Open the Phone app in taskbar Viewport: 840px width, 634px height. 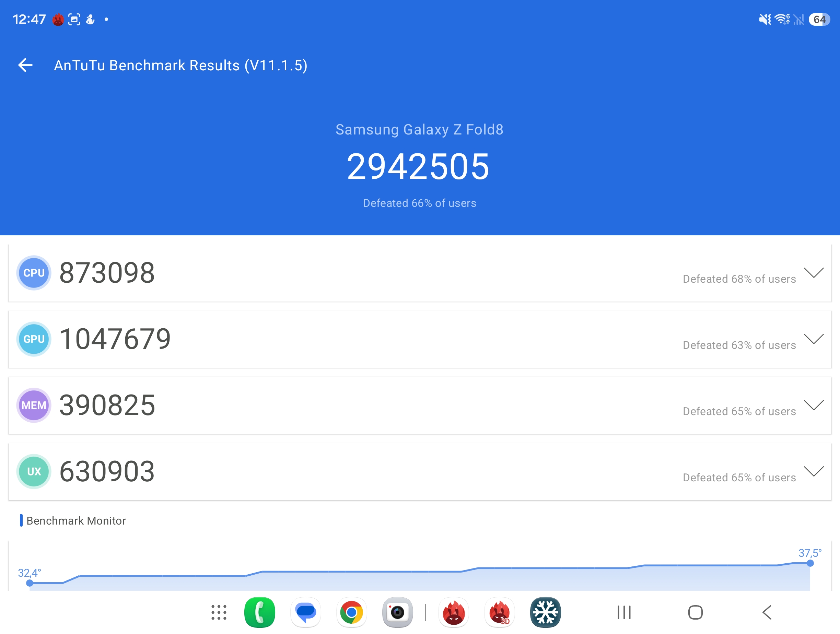click(x=260, y=612)
